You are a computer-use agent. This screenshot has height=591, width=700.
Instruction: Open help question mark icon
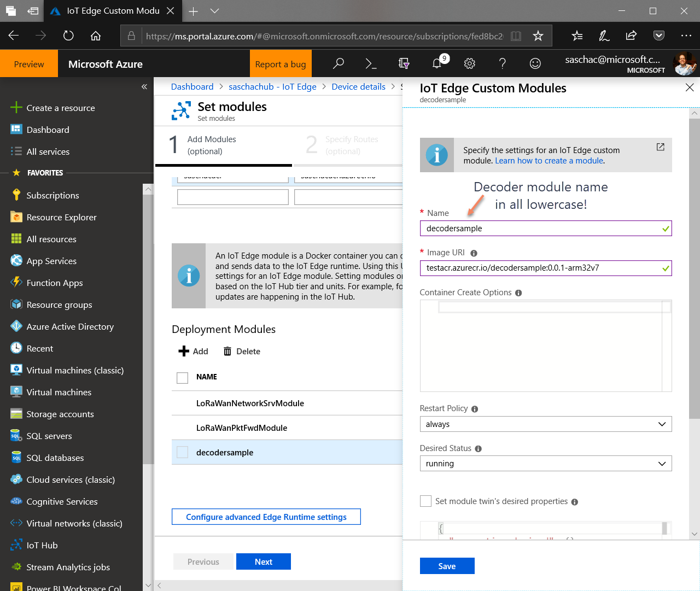click(502, 64)
